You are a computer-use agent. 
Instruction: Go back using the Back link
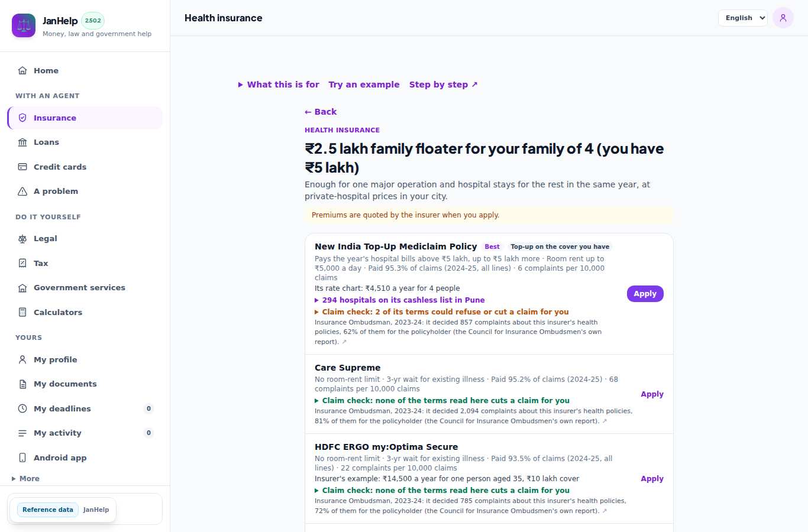321,112
